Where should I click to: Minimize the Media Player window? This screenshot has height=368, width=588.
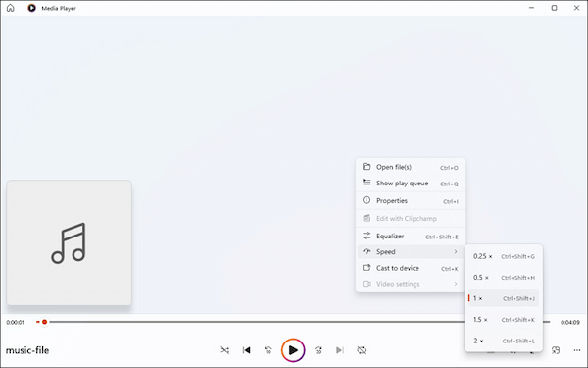531,8
